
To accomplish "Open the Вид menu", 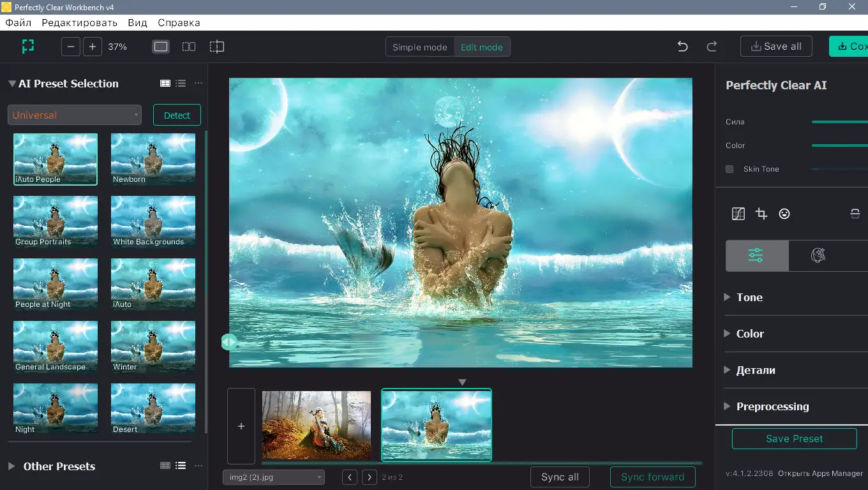I will point(137,23).
